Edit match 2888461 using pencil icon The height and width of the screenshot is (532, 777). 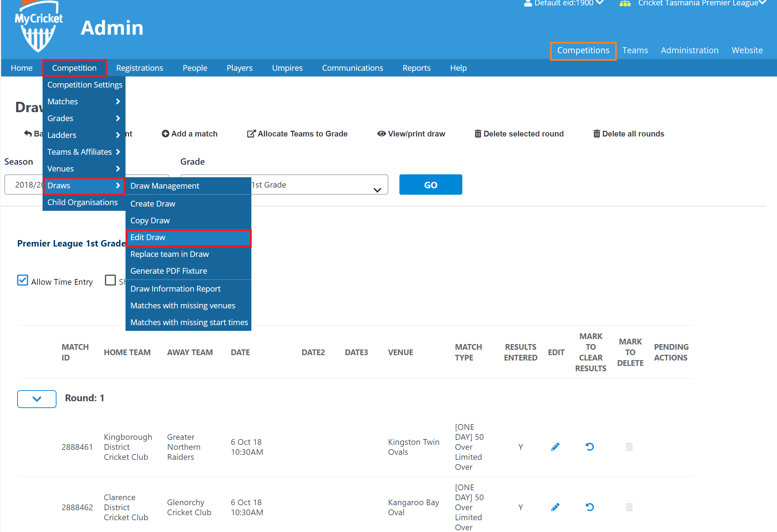(555, 447)
